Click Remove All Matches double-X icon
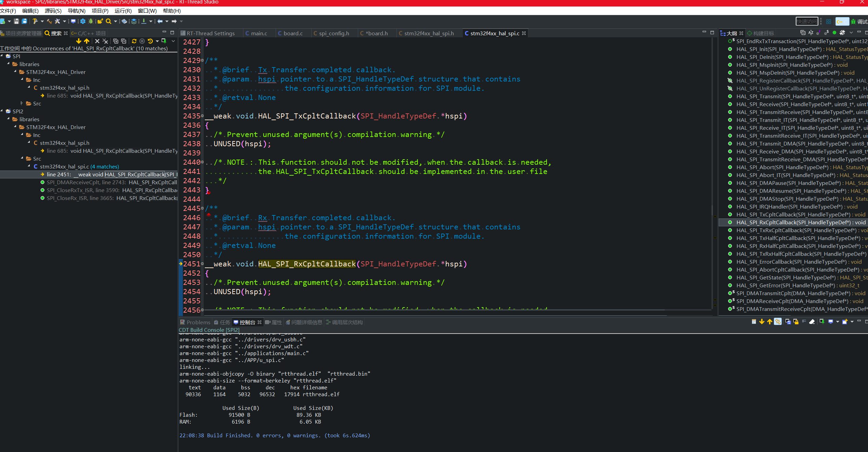Image resolution: width=868 pixels, height=452 pixels. [105, 41]
